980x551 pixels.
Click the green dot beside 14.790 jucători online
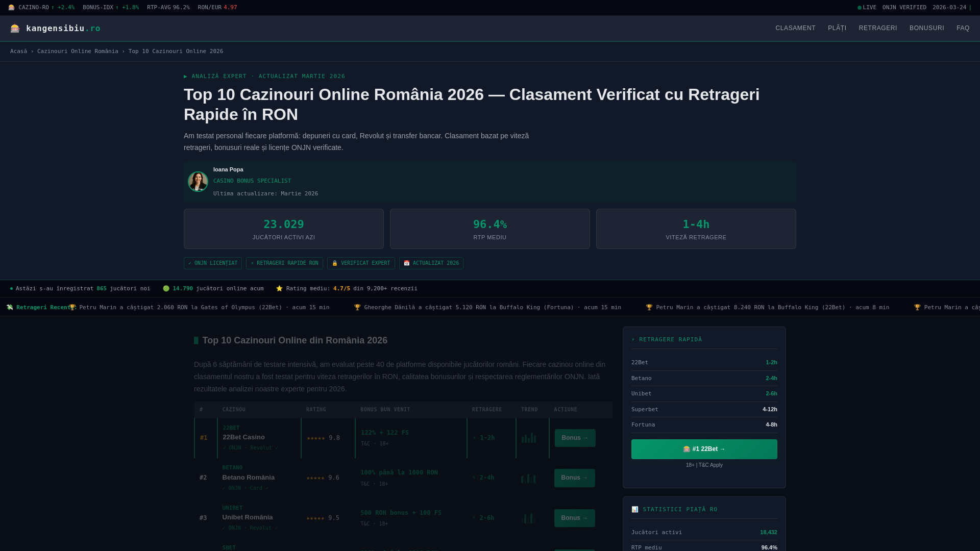(x=166, y=289)
